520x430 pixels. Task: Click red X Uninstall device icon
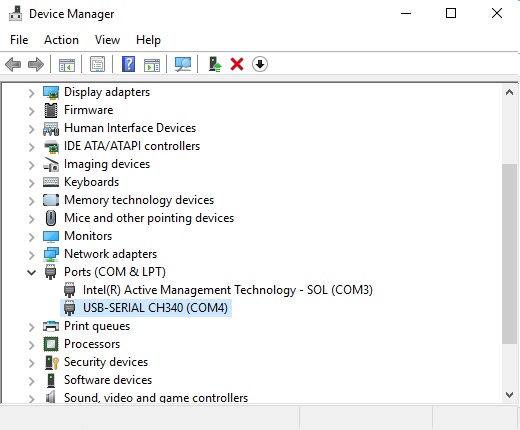coord(237,64)
